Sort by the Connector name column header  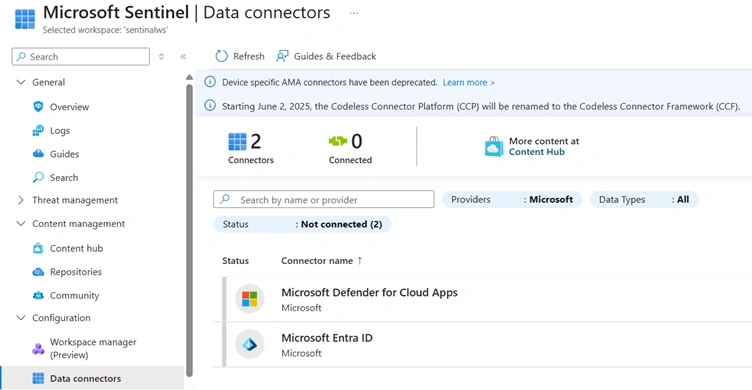pos(317,261)
